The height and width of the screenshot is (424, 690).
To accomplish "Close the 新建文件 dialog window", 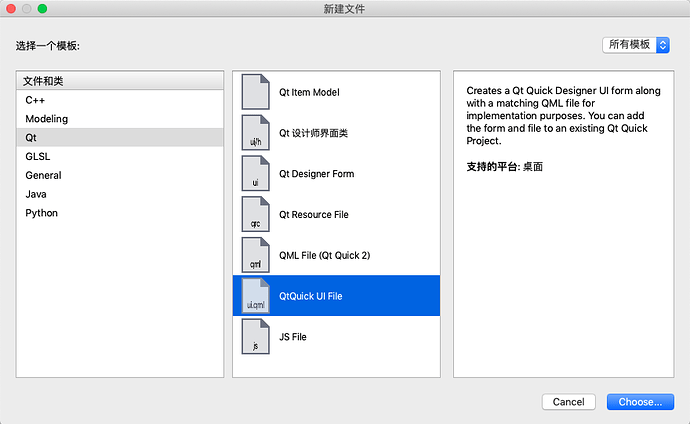I will 11,8.
